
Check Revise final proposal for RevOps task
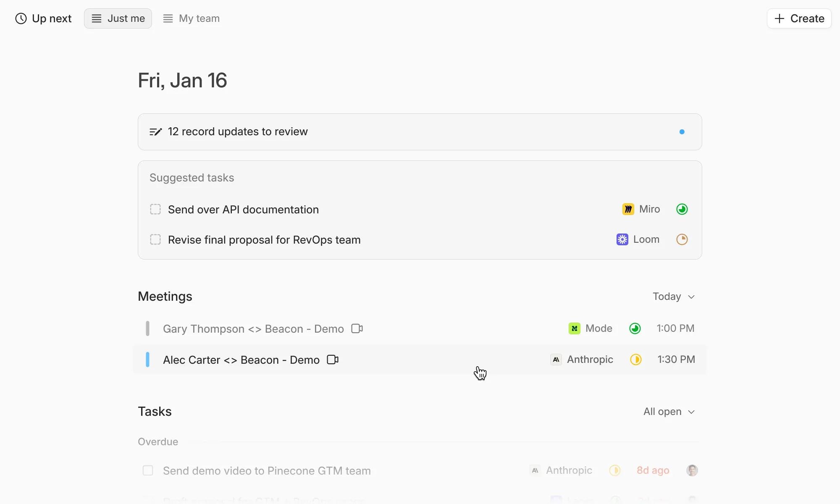[x=155, y=239]
